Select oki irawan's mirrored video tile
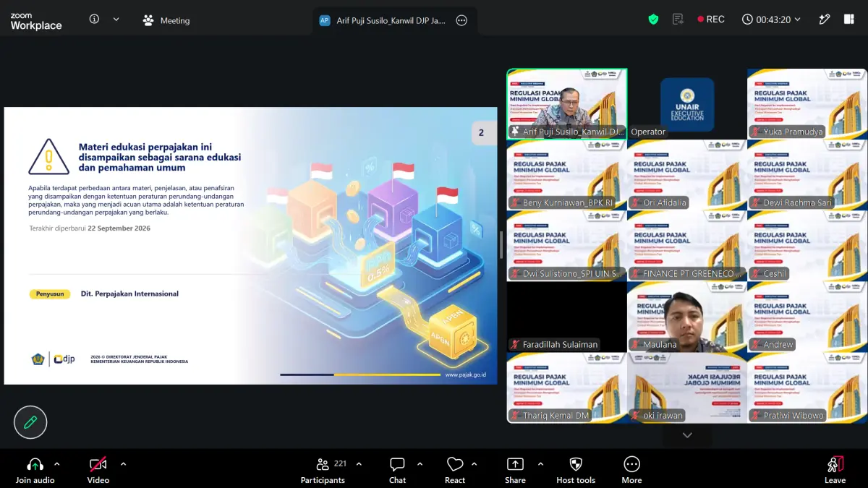The height and width of the screenshot is (488, 868). point(687,388)
